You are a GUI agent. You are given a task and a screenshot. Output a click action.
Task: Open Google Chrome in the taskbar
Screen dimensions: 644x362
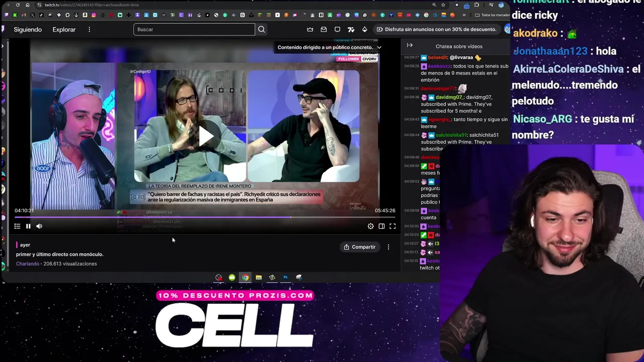pos(245,278)
